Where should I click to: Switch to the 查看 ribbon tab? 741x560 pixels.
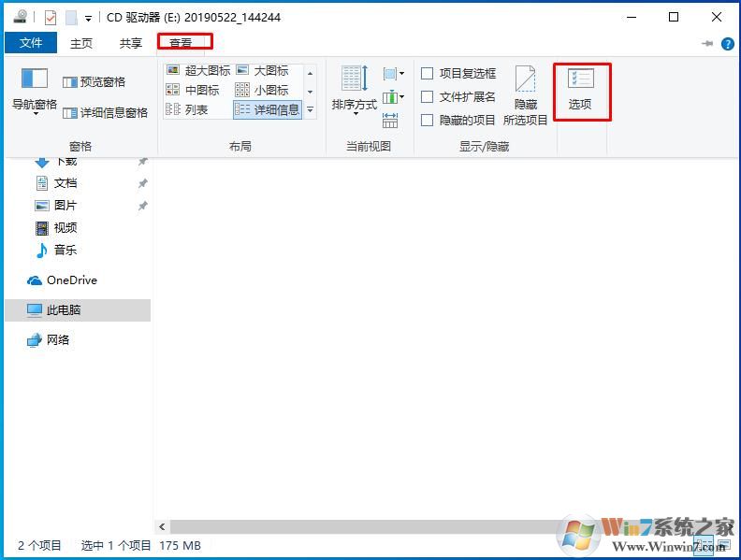pyautogui.click(x=181, y=42)
